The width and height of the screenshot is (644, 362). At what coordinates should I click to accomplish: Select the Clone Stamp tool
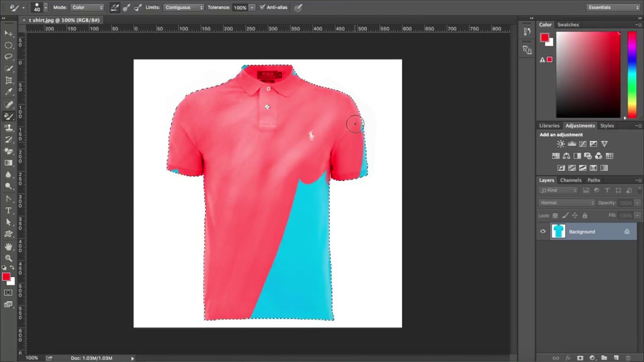click(x=9, y=128)
